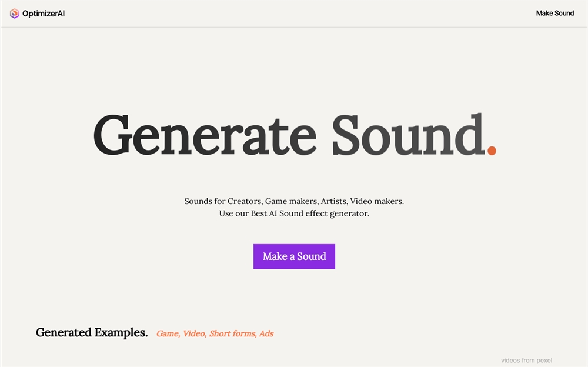This screenshot has width=588, height=367.
Task: Click the Generated Examples heading
Action: (92, 332)
